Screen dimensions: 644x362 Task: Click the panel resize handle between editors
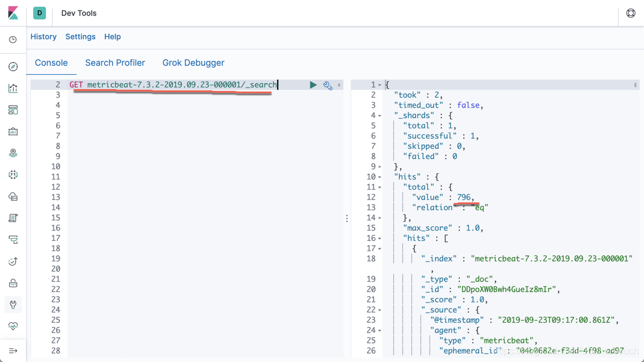[x=346, y=219]
